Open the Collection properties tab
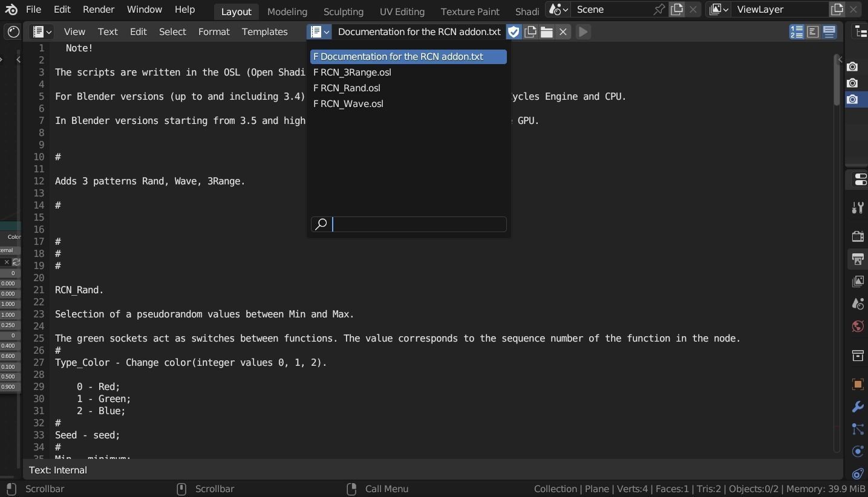 (x=858, y=356)
